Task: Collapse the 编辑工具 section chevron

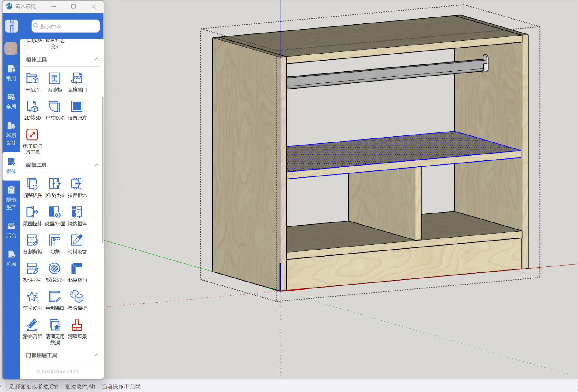Action: coord(97,165)
